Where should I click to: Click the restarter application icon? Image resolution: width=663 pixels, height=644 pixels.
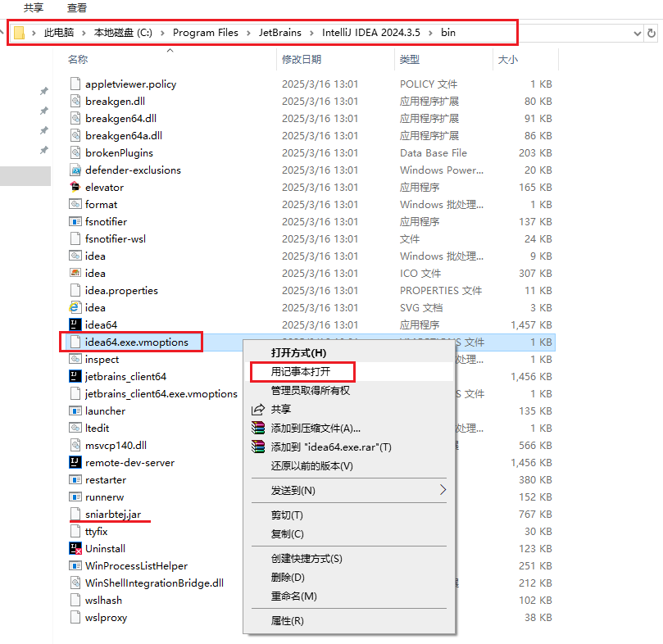point(75,479)
